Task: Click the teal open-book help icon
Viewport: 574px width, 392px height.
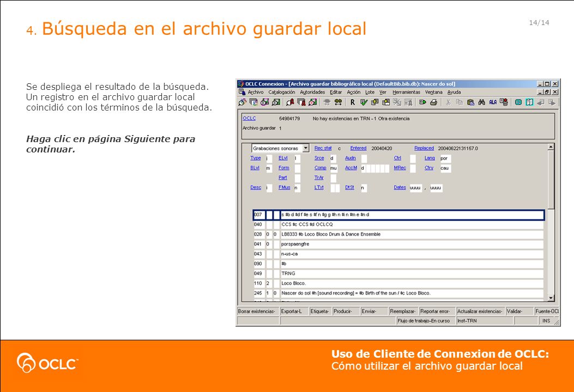Action: tap(529, 102)
